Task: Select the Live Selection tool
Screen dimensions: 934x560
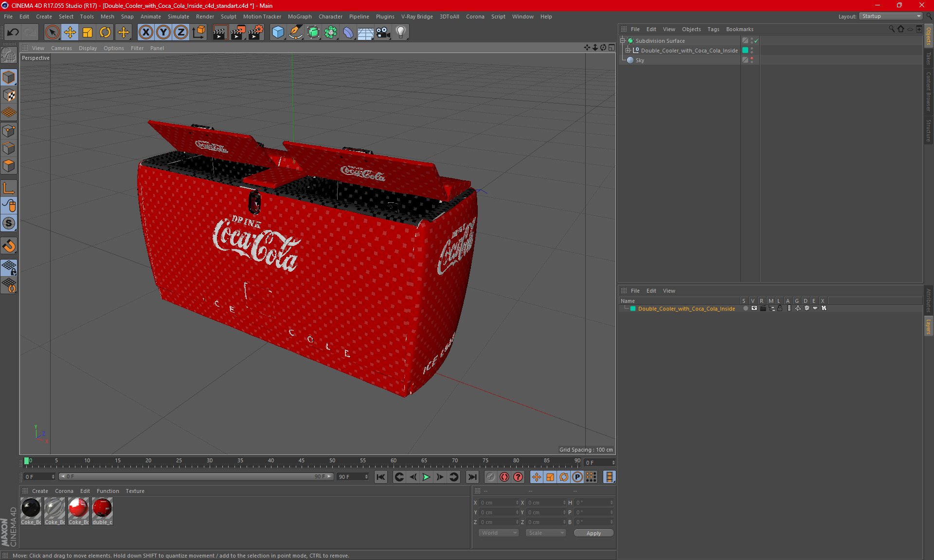Action: [52, 33]
